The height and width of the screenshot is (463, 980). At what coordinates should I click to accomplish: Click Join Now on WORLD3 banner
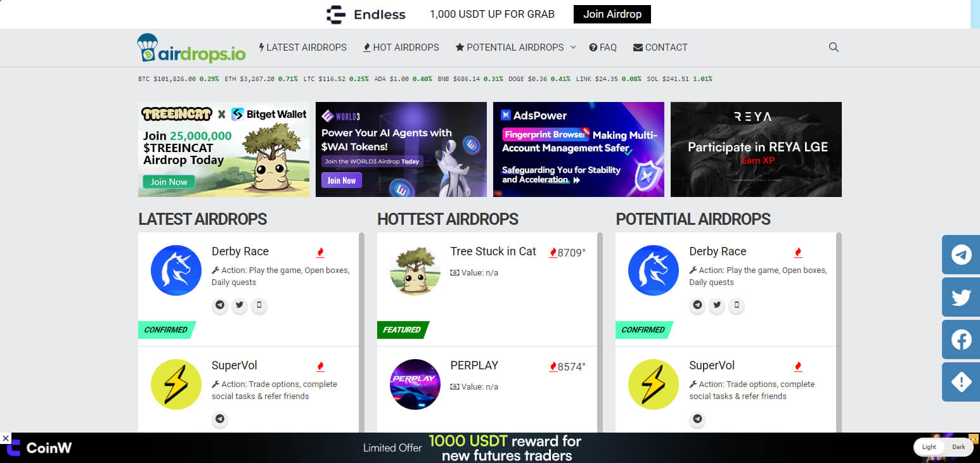[x=342, y=181]
